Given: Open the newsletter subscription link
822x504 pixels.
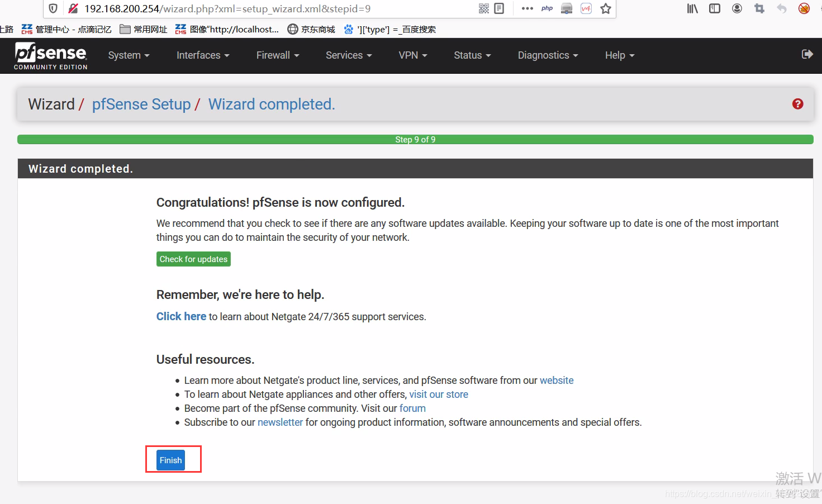Looking at the screenshot, I should pyautogui.click(x=280, y=422).
